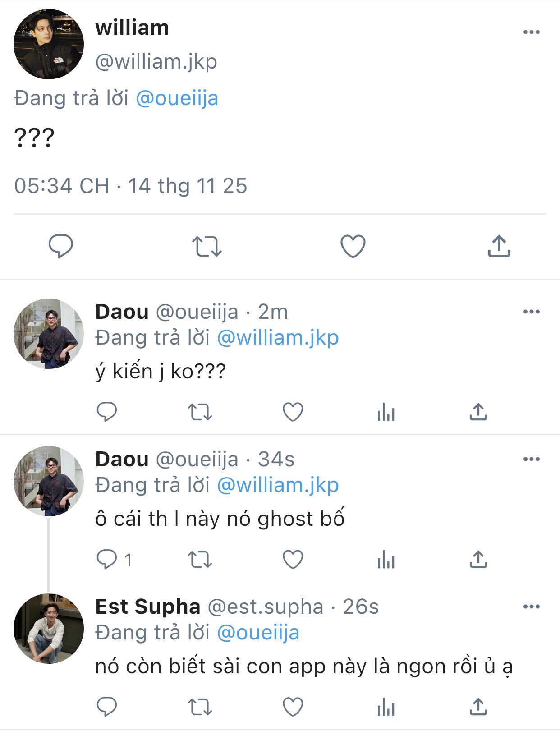This screenshot has height=731, width=560.
Task: Open more options on william's tweet
Action: tap(531, 32)
